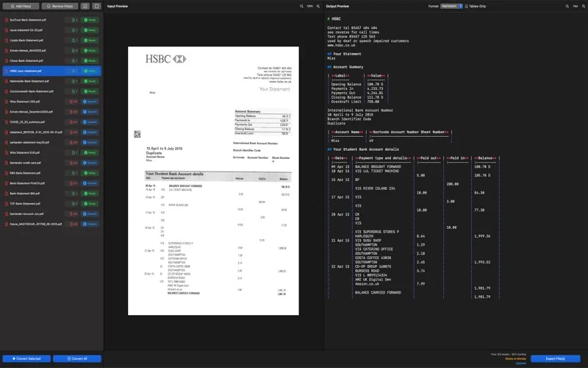Zoom in on the Output Preview
The image size is (588, 368).
tap(584, 7)
